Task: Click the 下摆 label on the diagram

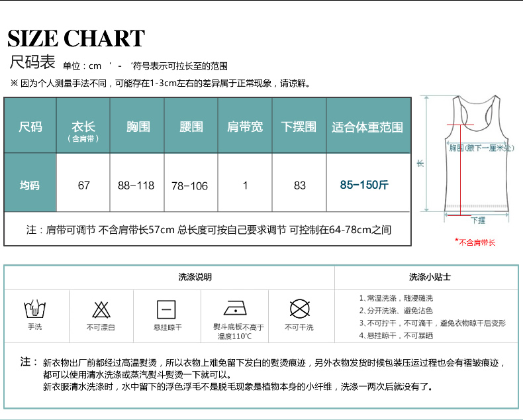Action: (478, 220)
